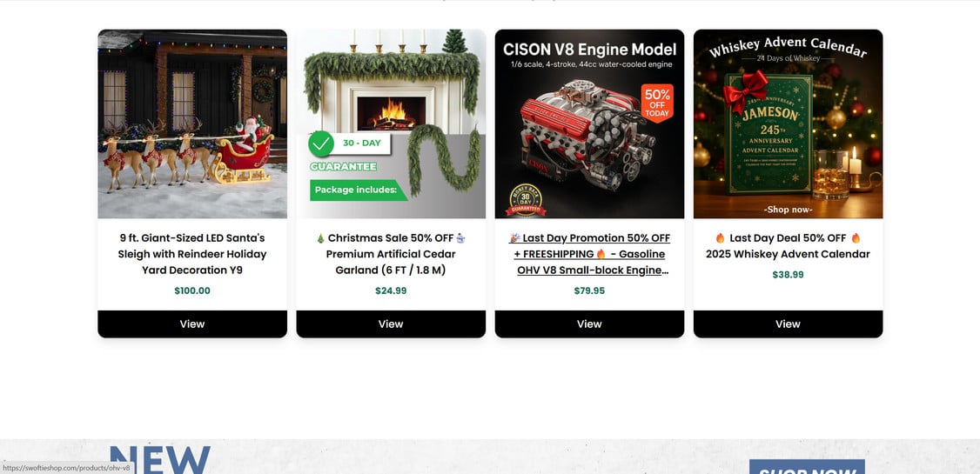View the Santa's Sleigh yard decoration
980x474 pixels.
coord(192,324)
